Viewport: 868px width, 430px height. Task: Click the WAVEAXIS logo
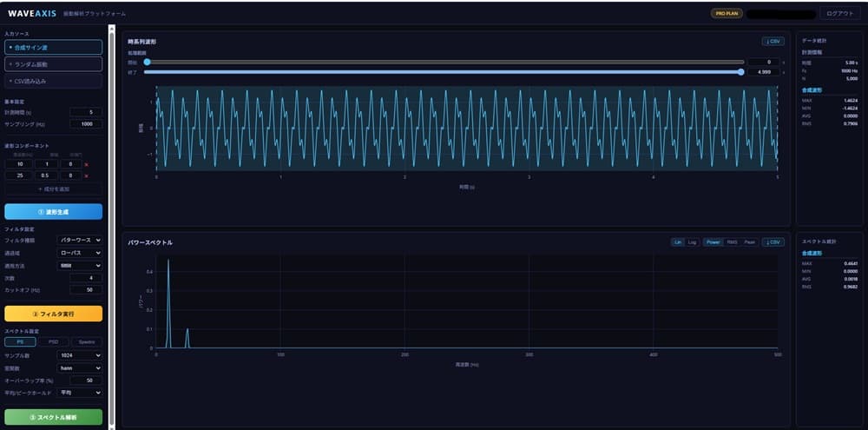32,13
